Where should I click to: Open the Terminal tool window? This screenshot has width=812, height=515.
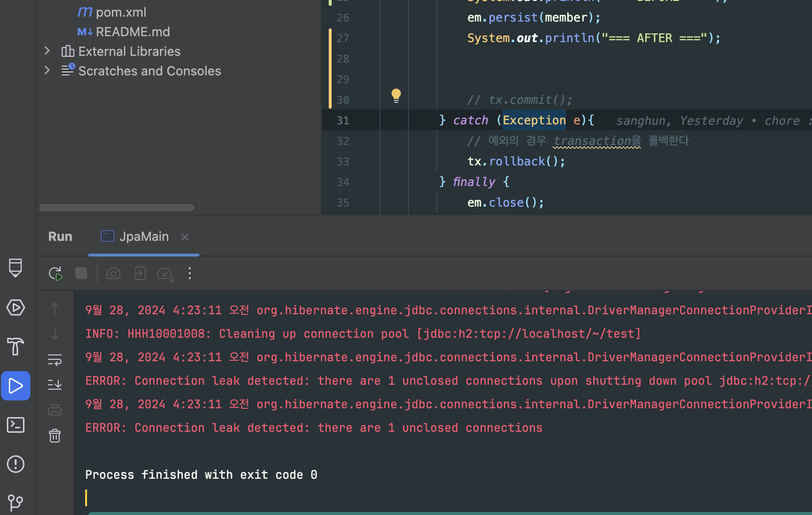point(16,425)
